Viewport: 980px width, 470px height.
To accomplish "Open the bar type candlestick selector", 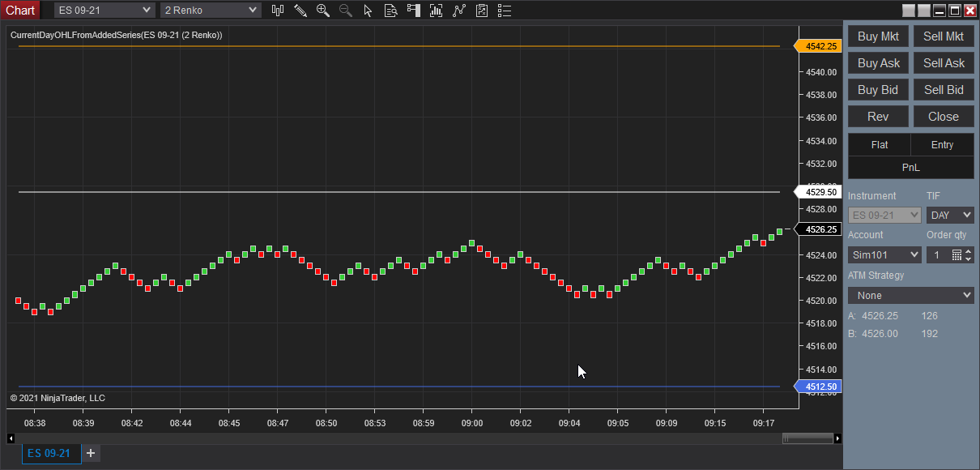I will pos(278,11).
